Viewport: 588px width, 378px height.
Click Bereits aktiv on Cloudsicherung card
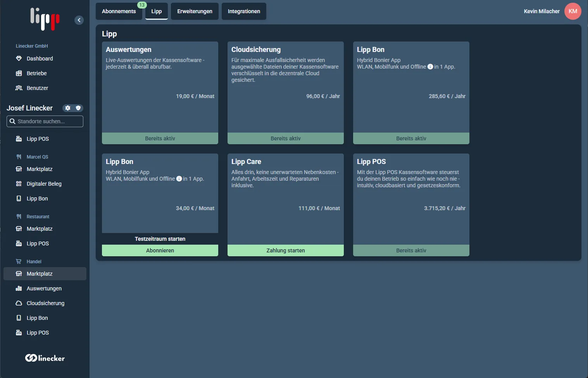(x=286, y=138)
